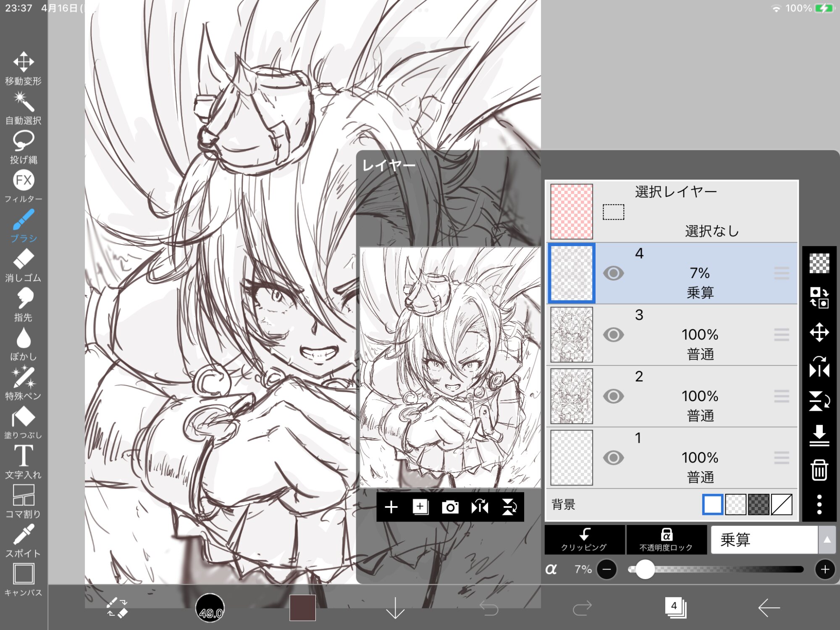Toggle クリッピング clipping for layer

[584, 540]
